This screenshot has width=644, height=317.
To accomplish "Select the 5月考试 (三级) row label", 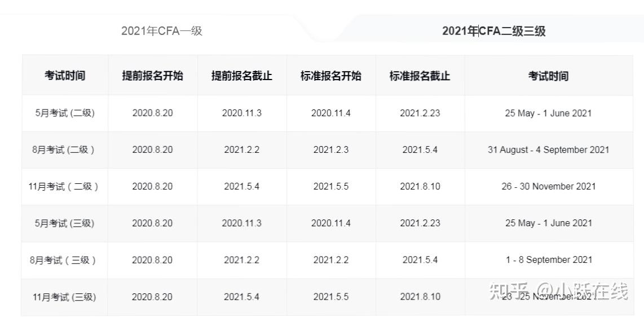I will pyautogui.click(x=65, y=223).
